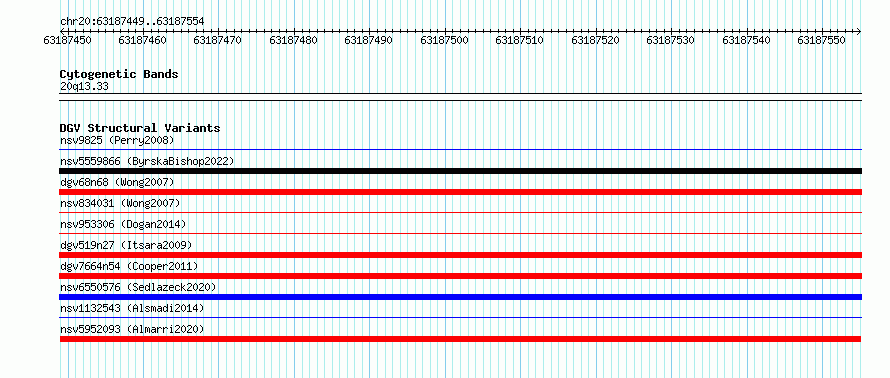This screenshot has height=378, width=890.
Task: Open variant dgv519n27 (Itsara2009) label
Action: [126, 245]
